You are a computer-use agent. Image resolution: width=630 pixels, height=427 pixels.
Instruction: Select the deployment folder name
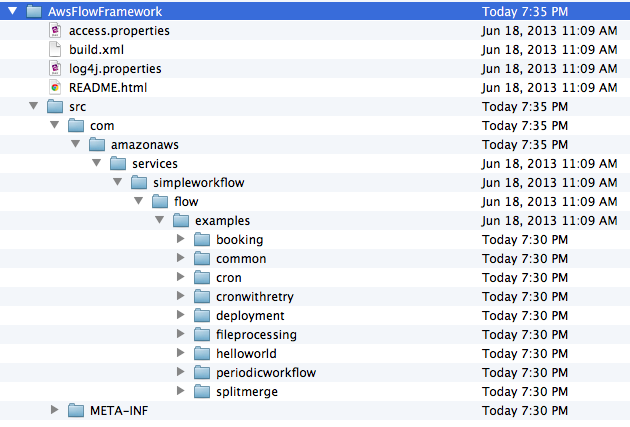(x=250, y=316)
